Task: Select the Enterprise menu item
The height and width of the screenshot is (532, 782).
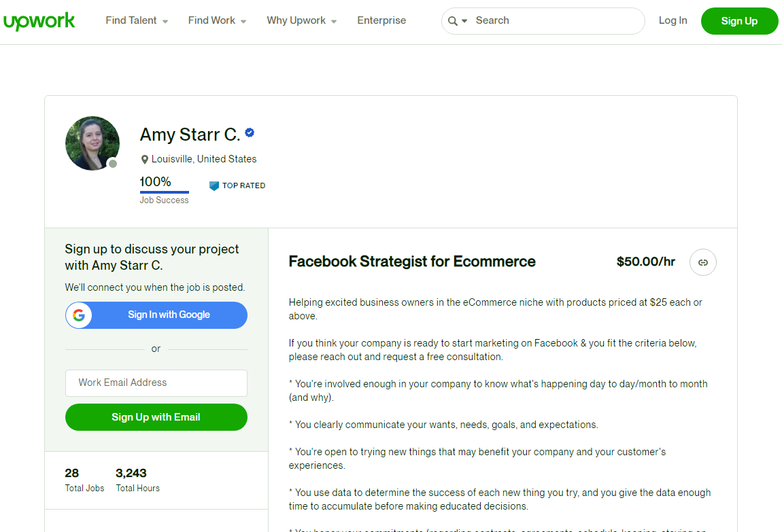Action: (381, 20)
